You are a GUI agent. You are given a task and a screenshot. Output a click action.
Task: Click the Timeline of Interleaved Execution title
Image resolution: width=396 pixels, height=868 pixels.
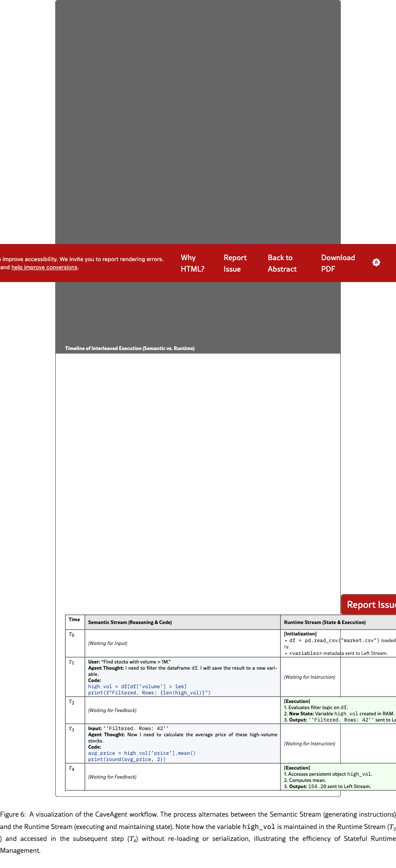(129, 349)
